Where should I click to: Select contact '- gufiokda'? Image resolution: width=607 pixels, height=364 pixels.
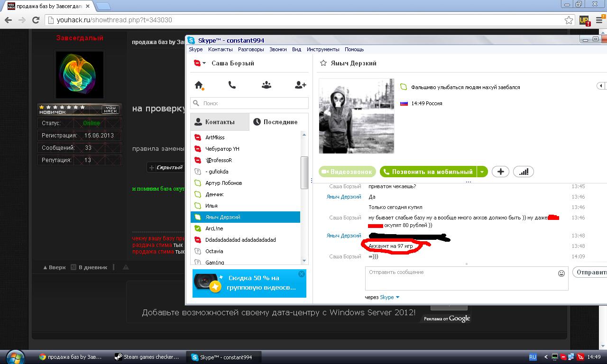click(245, 172)
